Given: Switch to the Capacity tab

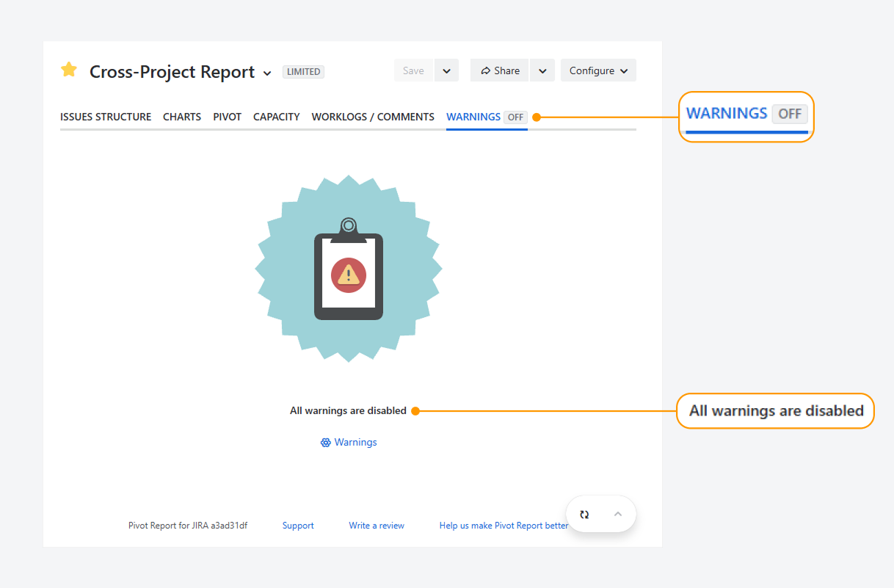Looking at the screenshot, I should point(277,117).
